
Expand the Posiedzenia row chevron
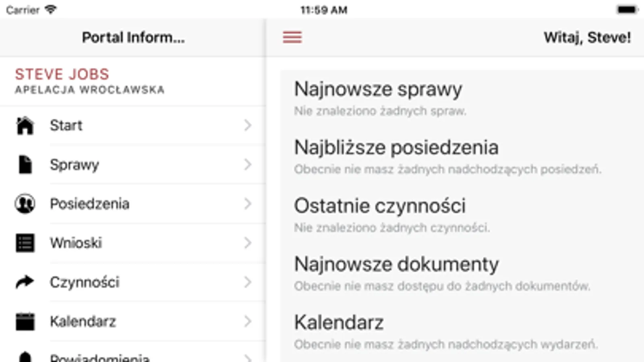248,204
